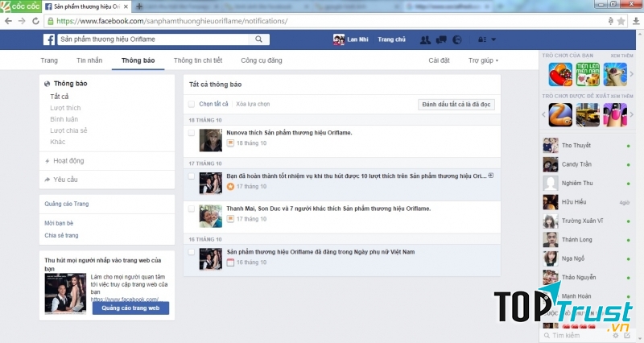
Task: Filter notifications by Lượt thích
Action: [65, 108]
